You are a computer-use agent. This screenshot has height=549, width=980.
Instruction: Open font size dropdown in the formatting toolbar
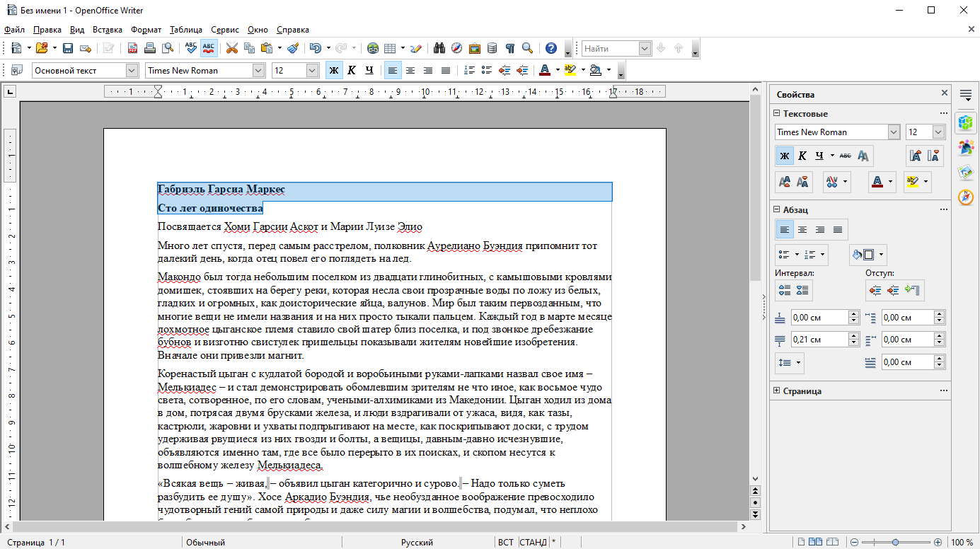coord(312,70)
